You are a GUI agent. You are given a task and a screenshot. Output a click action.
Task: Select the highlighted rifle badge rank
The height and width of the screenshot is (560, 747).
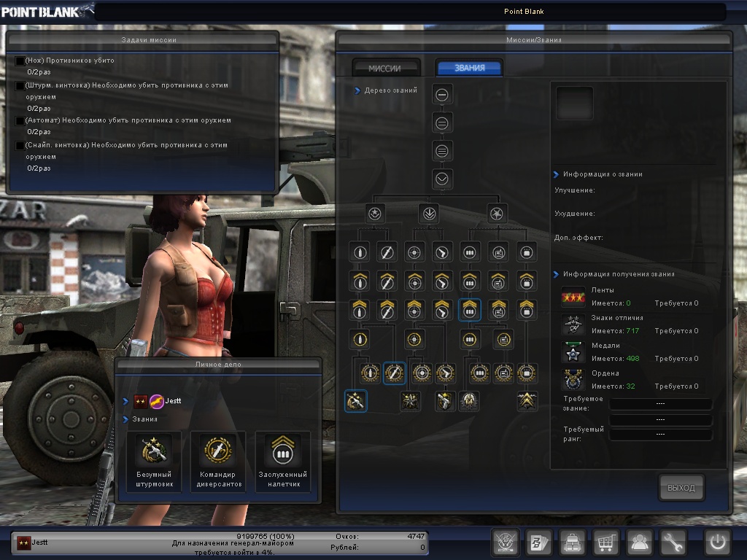355,401
